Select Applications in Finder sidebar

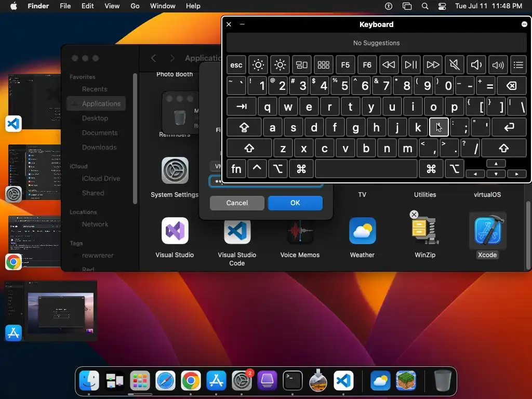96,103
